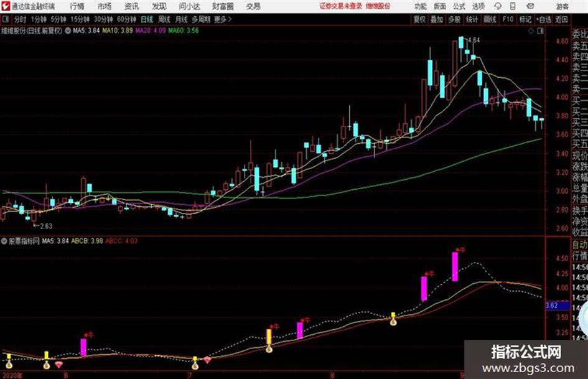This screenshot has width=588, height=379.
Task: Click the ABCC: 4.03 indicator label
Action: 121,241
